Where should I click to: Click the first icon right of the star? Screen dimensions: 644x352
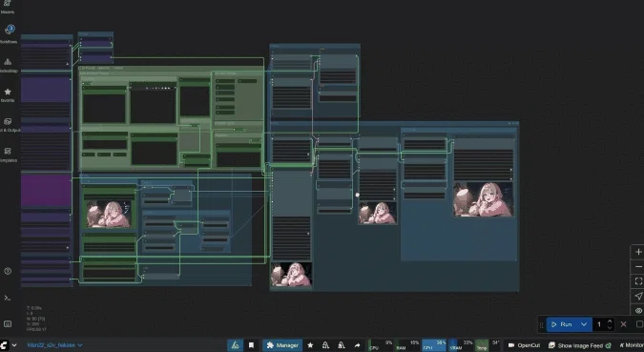pyautogui.click(x=325, y=345)
